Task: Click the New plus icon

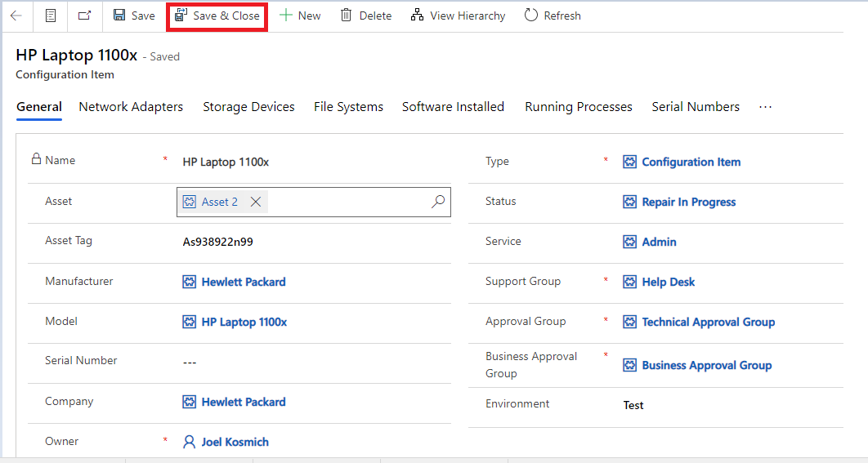Action: pyautogui.click(x=285, y=16)
